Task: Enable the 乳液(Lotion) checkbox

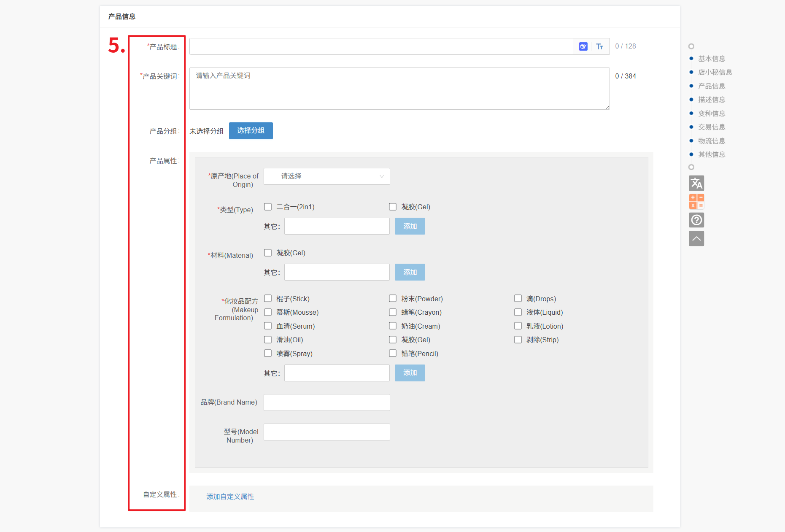Action: [518, 326]
